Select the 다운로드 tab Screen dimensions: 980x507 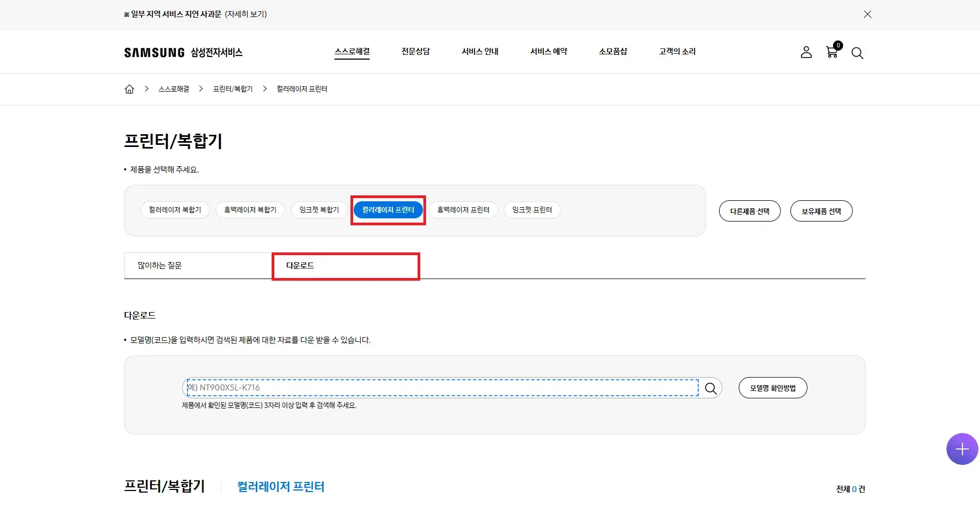[x=300, y=265]
